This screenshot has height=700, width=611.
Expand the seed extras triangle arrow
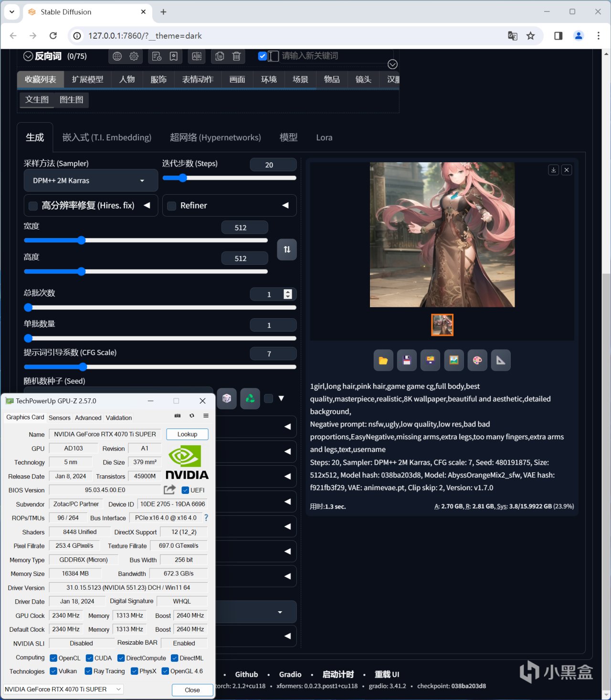[281, 398]
